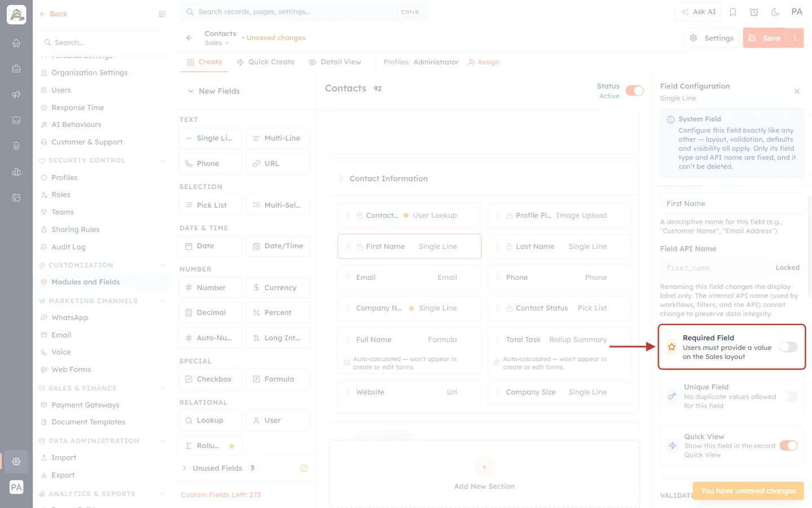Collapse the Marketing Channels group

pos(163,301)
